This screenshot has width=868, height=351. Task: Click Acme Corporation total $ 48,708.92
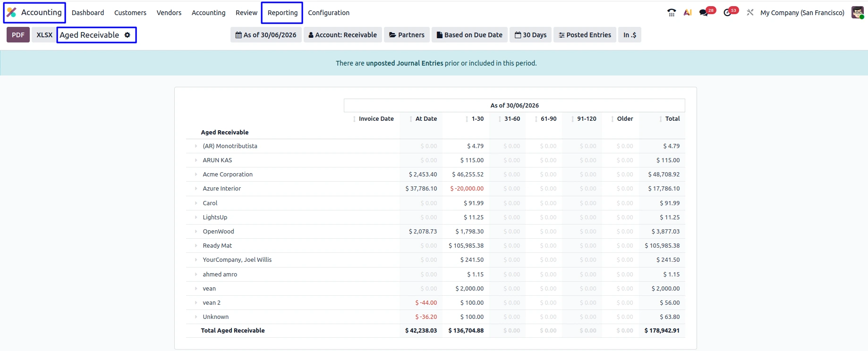click(664, 175)
